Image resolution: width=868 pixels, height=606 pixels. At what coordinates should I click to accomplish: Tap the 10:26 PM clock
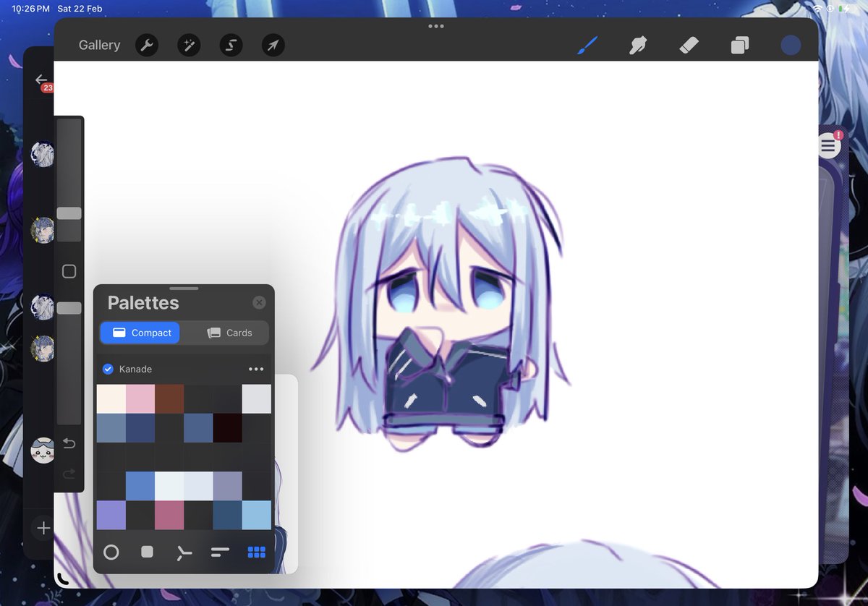30,9
